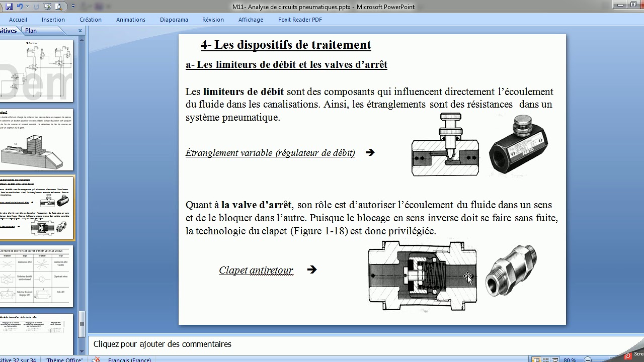Minimize the PowerPoint window
This screenshot has width=644, height=362.
point(621,4)
